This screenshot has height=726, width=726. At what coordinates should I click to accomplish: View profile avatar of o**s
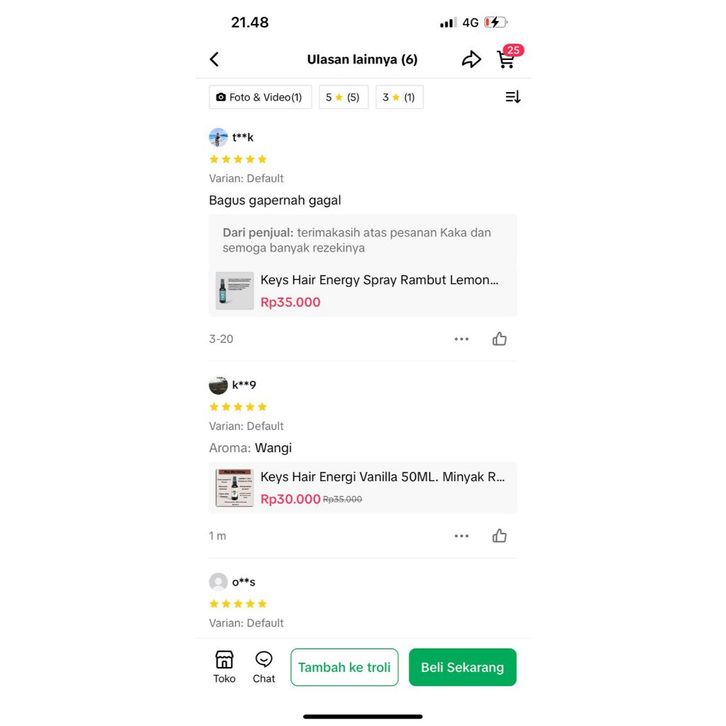point(218,582)
